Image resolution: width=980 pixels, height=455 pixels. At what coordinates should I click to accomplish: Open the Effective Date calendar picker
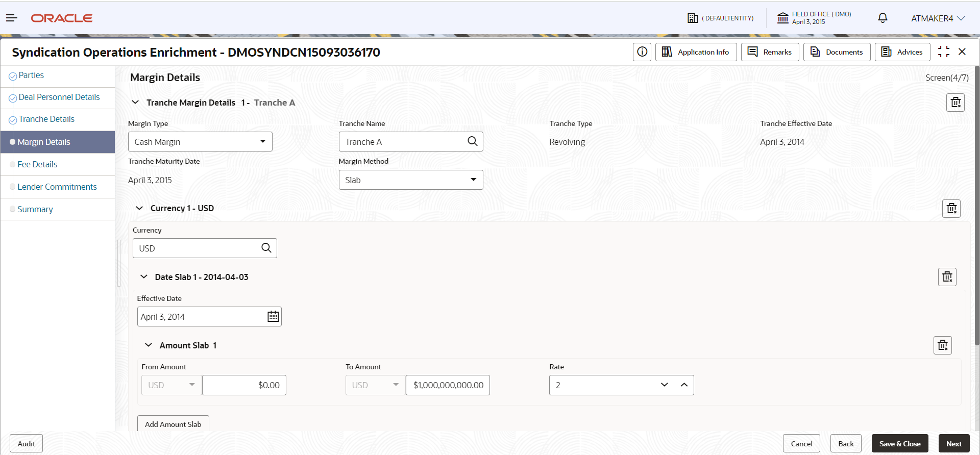[273, 316]
